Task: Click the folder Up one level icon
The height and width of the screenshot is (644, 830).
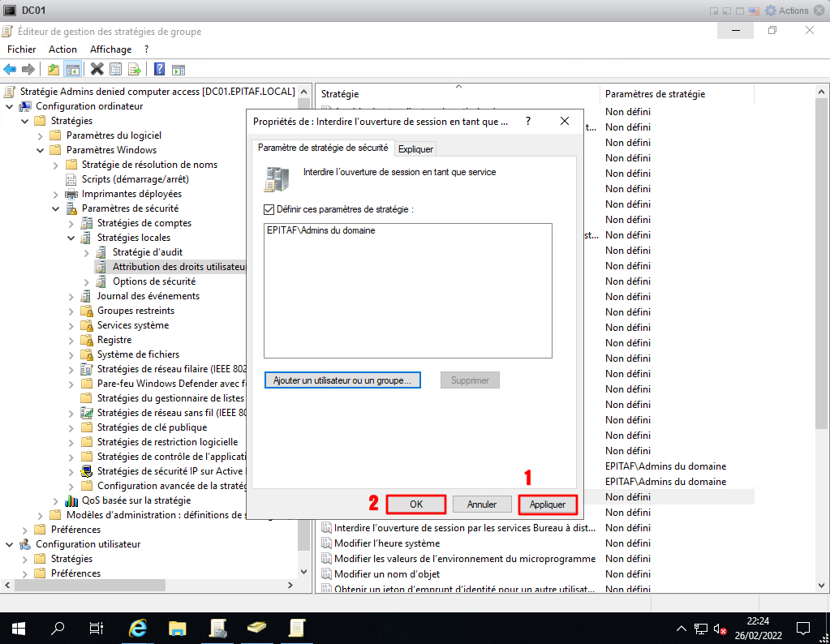Action: click(x=54, y=70)
